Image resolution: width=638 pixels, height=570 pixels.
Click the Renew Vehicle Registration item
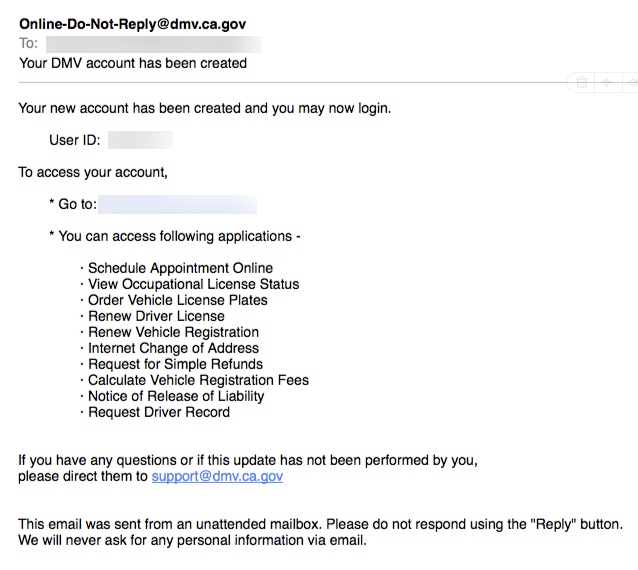[173, 332]
